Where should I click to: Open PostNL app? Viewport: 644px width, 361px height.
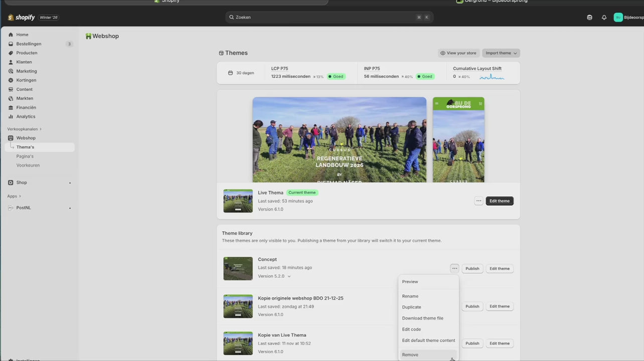pyautogui.click(x=24, y=208)
